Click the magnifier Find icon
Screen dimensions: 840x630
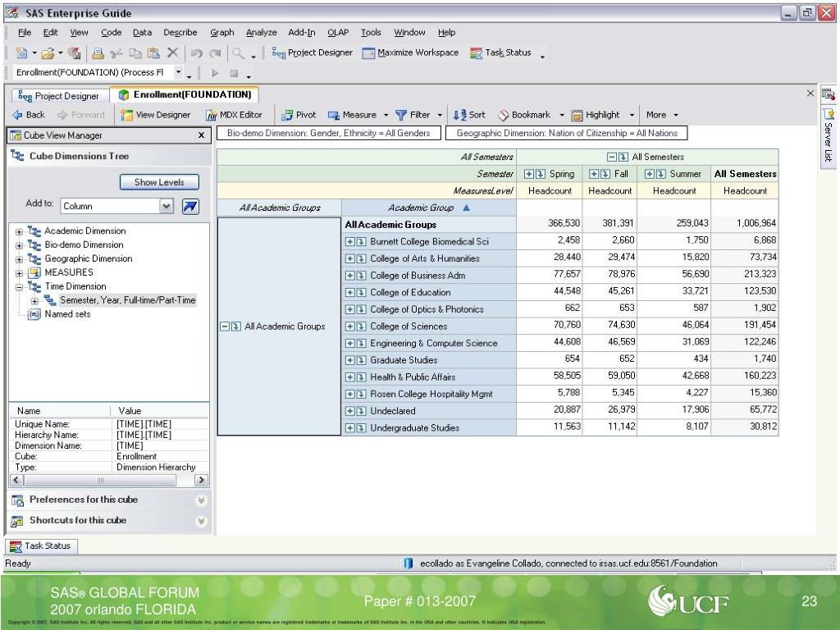[x=238, y=52]
